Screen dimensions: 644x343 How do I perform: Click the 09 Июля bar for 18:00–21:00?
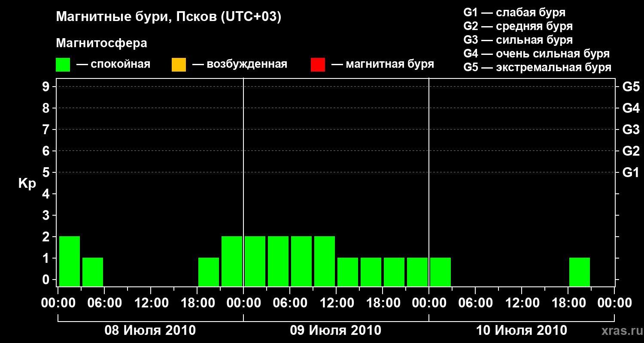click(x=394, y=272)
